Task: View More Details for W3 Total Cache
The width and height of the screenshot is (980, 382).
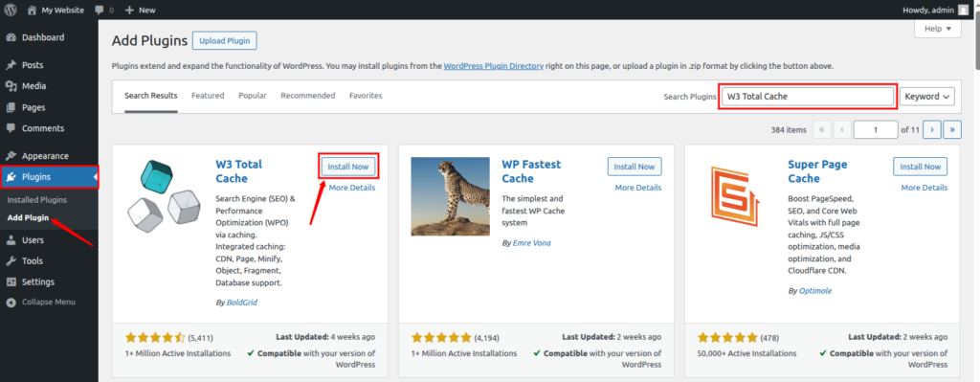Action: click(352, 188)
